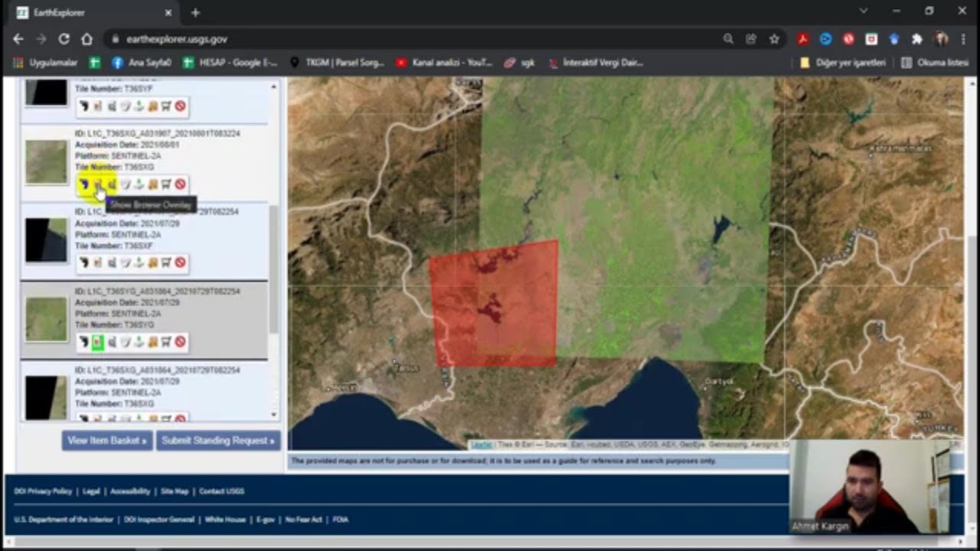Screen dimensions: 980x551
Task: Compare browse for 2021/08/01 T36SXG scene
Action: click(112, 184)
